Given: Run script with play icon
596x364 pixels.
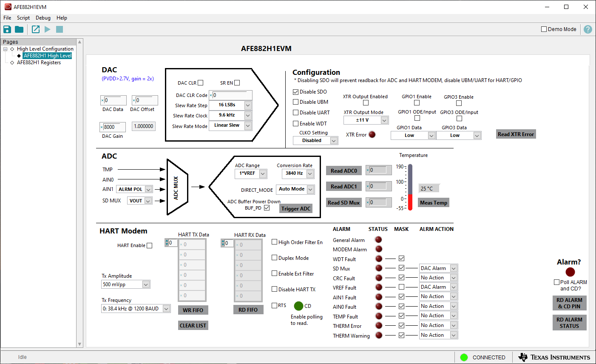Looking at the screenshot, I should pyautogui.click(x=48, y=29).
